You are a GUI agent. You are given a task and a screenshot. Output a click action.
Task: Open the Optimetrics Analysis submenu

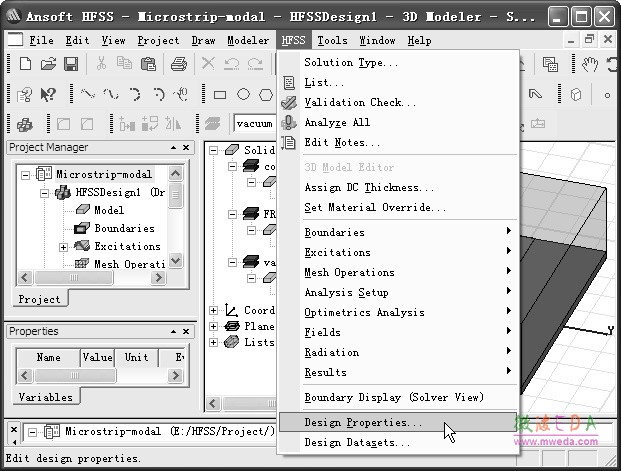point(398,313)
